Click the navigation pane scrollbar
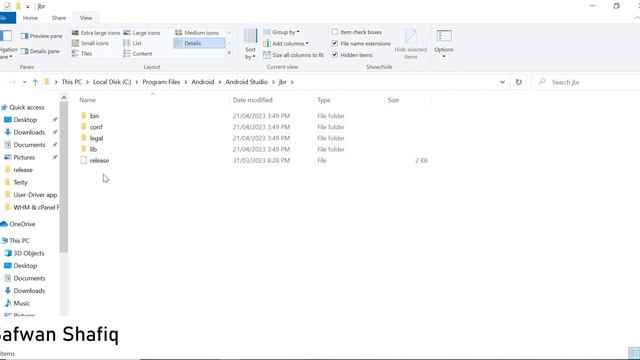The height and width of the screenshot is (360, 640). point(64,177)
